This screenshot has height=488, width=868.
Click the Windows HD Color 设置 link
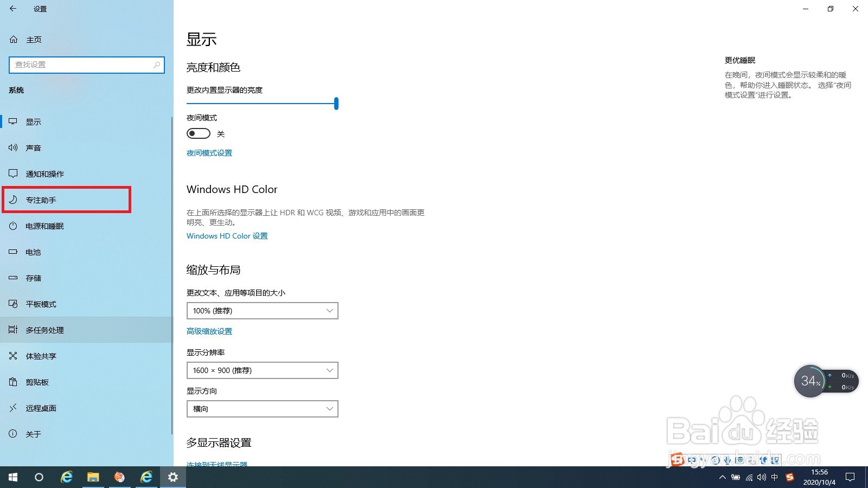pos(226,236)
